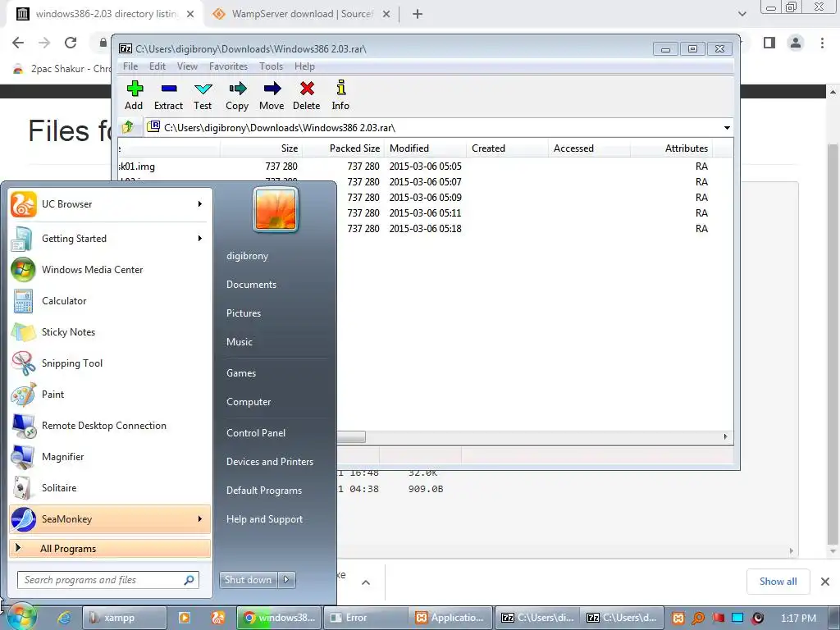The height and width of the screenshot is (630, 840).
Task: Open Pictures from Start menu
Action: point(243,313)
